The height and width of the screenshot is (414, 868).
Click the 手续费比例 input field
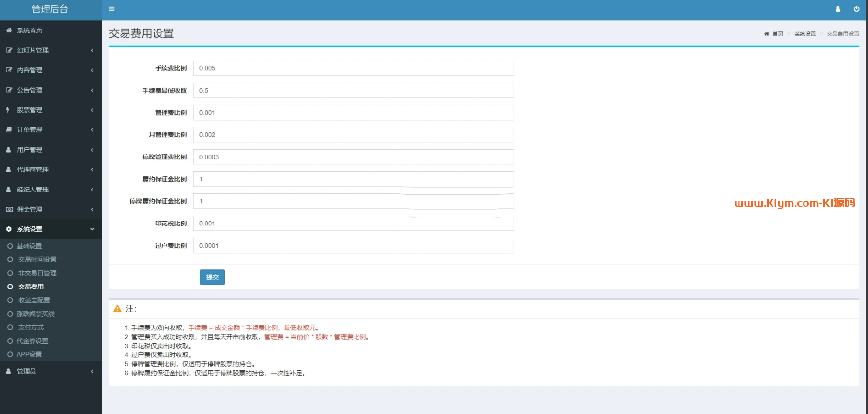(x=353, y=68)
